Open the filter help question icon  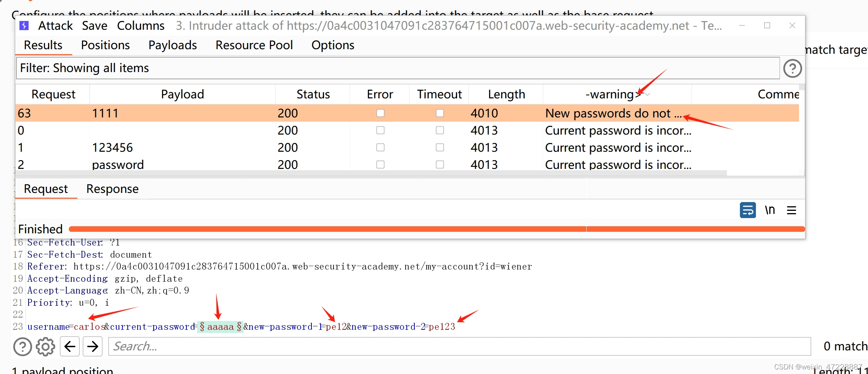pyautogui.click(x=793, y=69)
